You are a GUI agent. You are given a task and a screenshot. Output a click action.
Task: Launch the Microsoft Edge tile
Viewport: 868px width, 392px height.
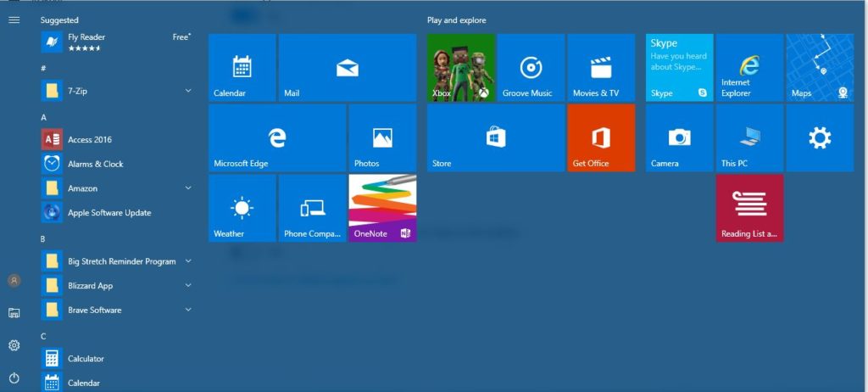point(277,137)
